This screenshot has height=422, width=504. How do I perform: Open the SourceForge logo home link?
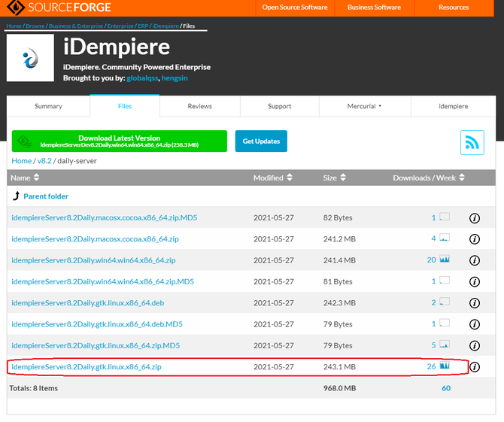tap(59, 7)
